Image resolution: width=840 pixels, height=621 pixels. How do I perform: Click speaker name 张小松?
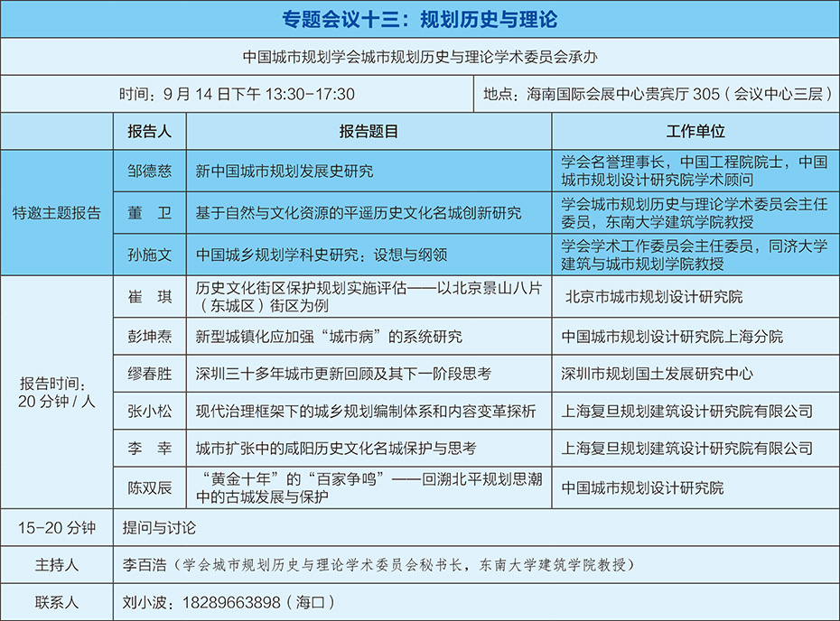[x=149, y=411]
